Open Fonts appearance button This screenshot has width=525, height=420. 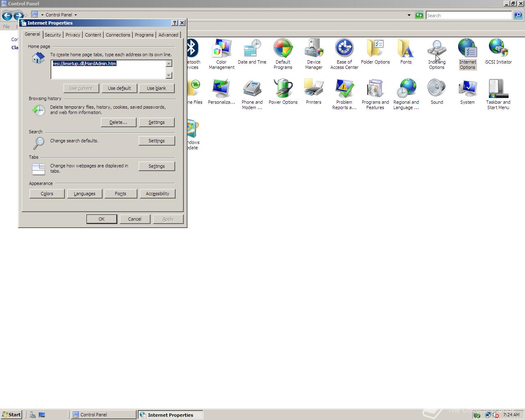(121, 194)
